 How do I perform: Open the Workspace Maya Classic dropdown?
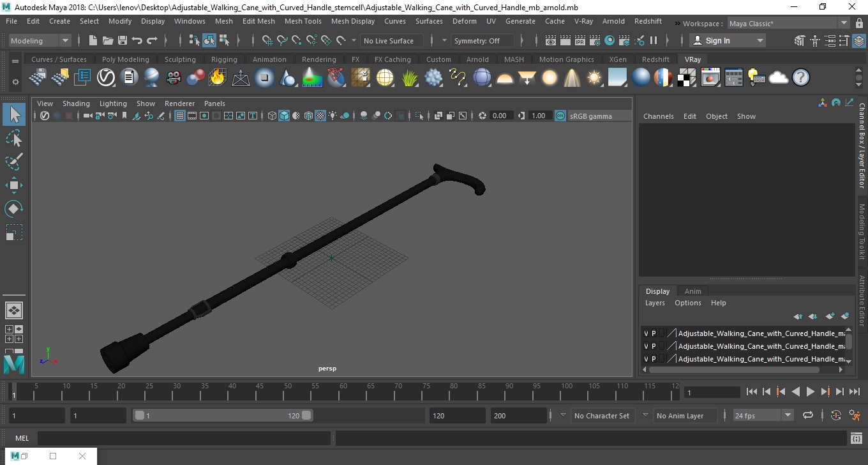(789, 24)
